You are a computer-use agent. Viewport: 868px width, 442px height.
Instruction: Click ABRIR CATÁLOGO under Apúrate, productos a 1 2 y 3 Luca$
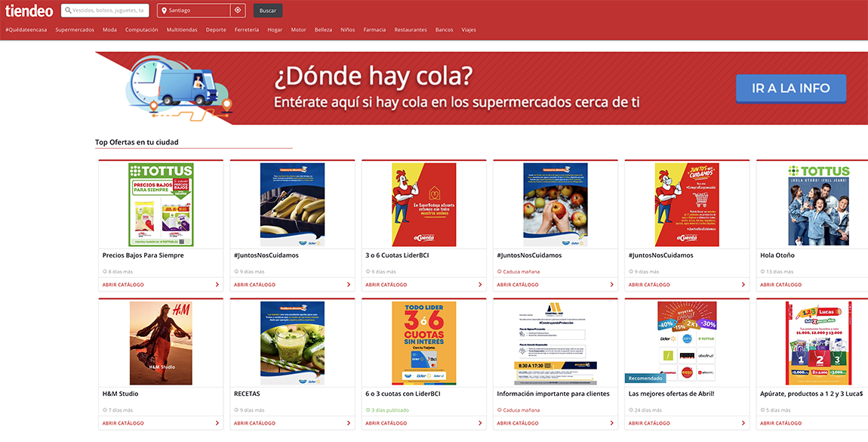tap(780, 423)
